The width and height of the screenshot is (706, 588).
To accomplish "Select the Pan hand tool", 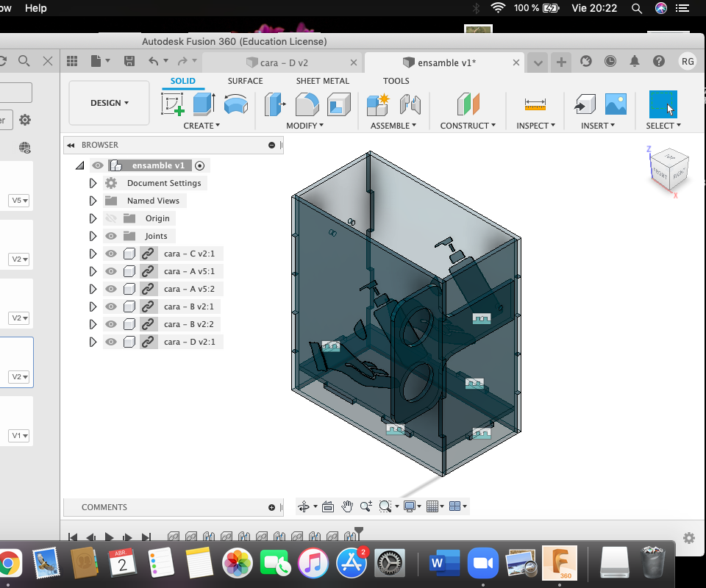I will [x=346, y=506].
